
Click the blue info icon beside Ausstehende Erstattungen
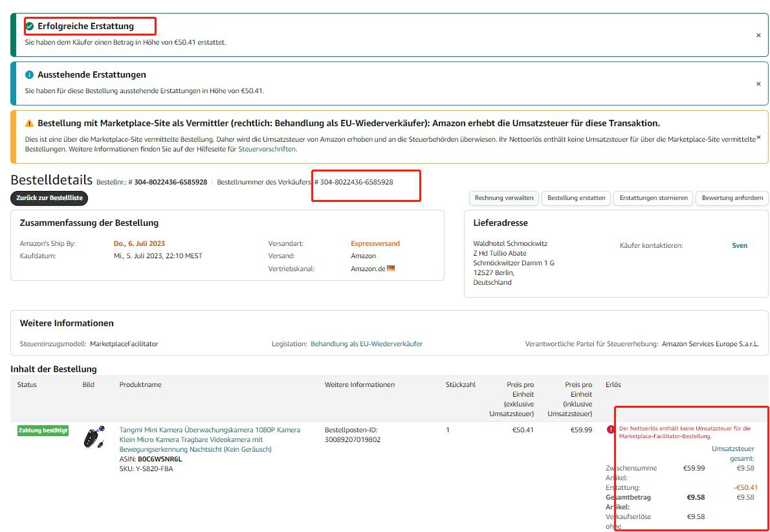(29, 75)
